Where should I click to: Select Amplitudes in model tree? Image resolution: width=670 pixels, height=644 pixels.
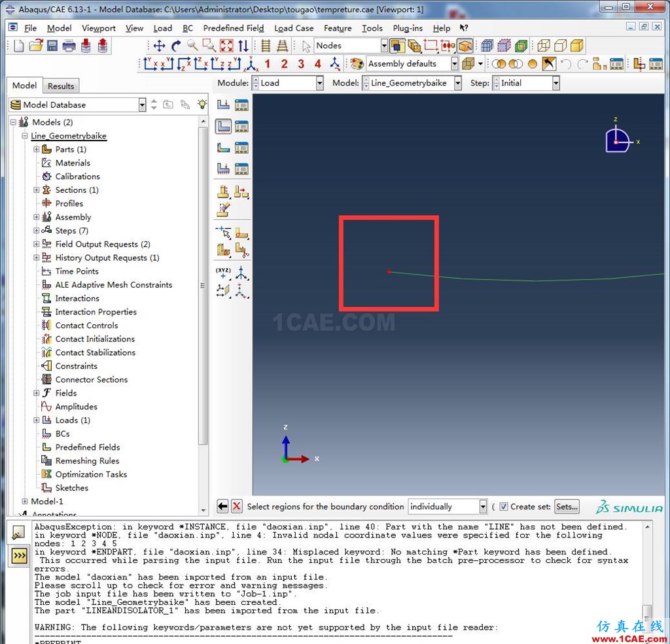[76, 407]
